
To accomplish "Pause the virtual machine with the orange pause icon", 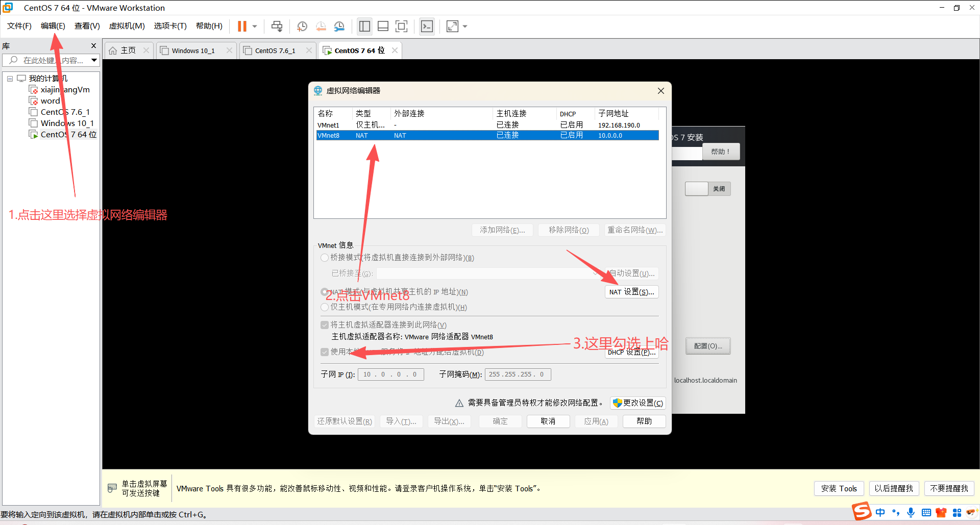I will [242, 26].
